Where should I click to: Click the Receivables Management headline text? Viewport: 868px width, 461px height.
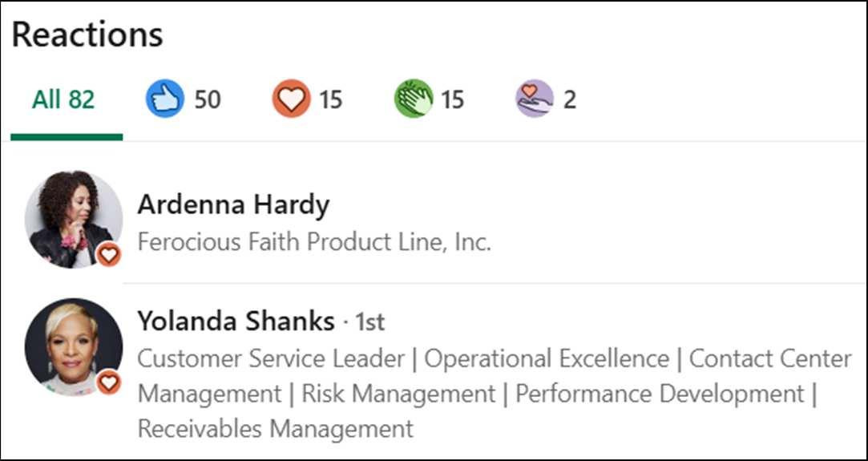(276, 429)
